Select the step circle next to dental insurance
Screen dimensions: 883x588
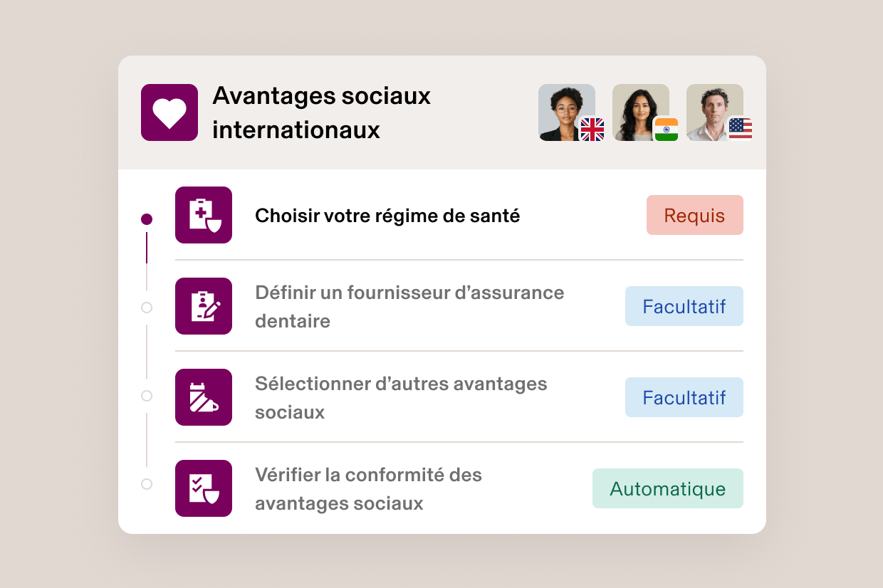click(x=147, y=308)
